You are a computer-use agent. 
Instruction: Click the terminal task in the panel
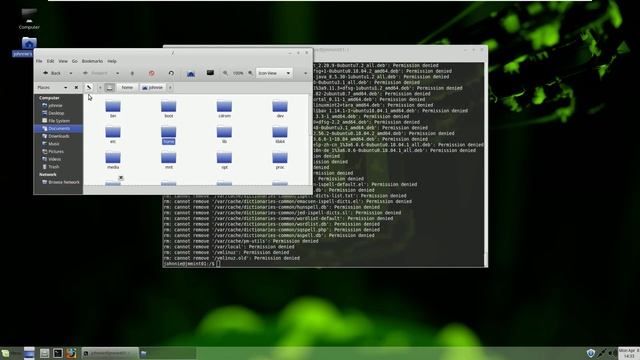(x=109, y=353)
